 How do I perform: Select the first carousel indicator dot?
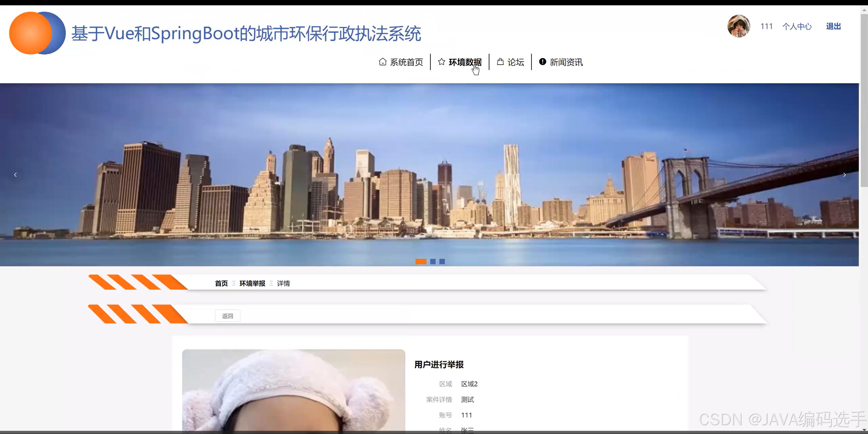coord(421,262)
